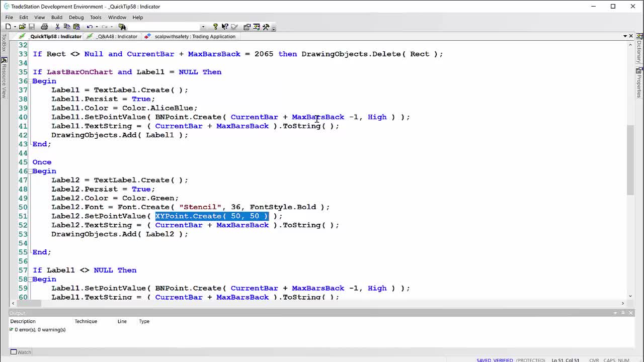Click the '0 error(s), 0 warning(s)' output row
Screen dimensions: 644x362
(x=38, y=330)
